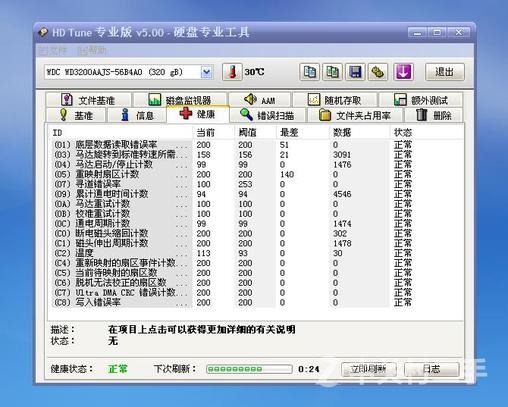Open the options wrench icon

[x=378, y=72]
